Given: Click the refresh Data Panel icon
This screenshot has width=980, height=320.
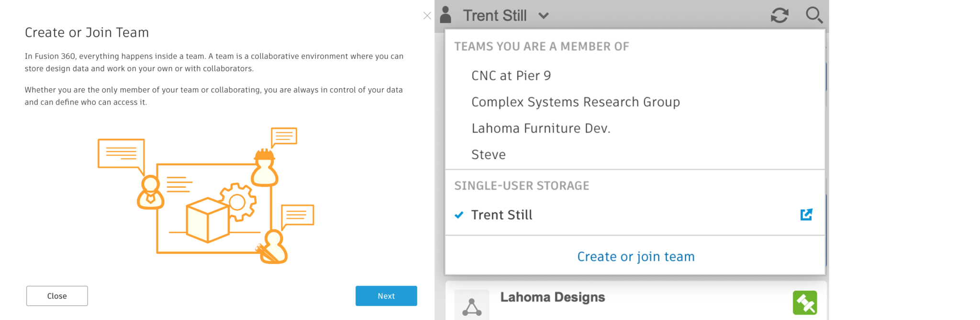Looking at the screenshot, I should (779, 15).
